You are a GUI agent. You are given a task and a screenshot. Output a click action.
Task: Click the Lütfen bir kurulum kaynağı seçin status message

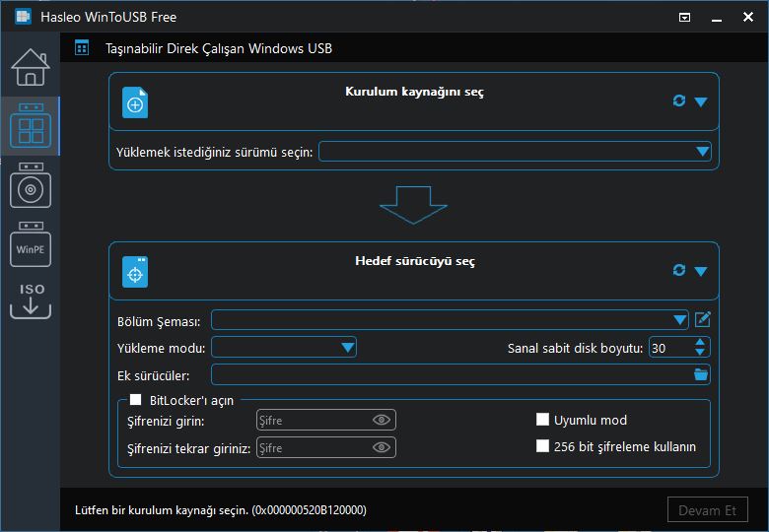221,510
